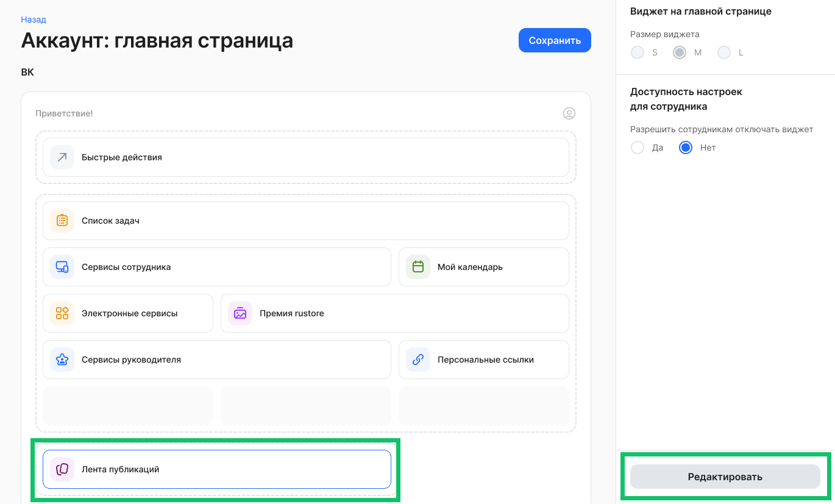
Task: Select widget size M
Action: (x=679, y=52)
